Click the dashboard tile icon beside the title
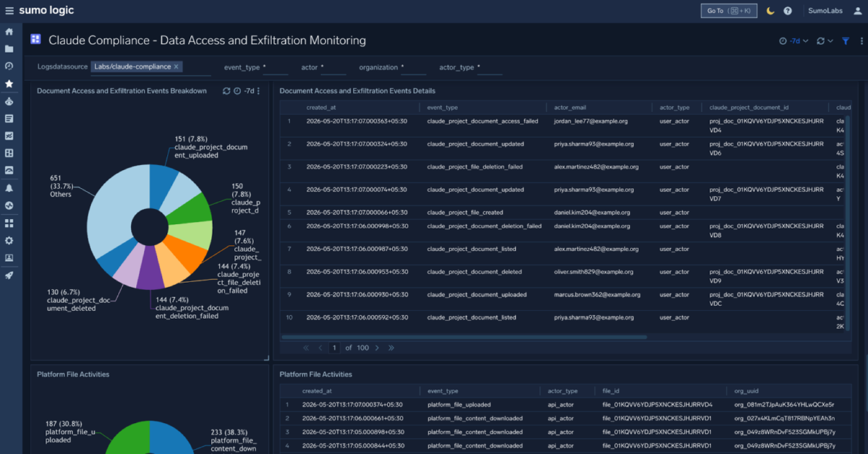868x454 pixels. click(x=35, y=40)
